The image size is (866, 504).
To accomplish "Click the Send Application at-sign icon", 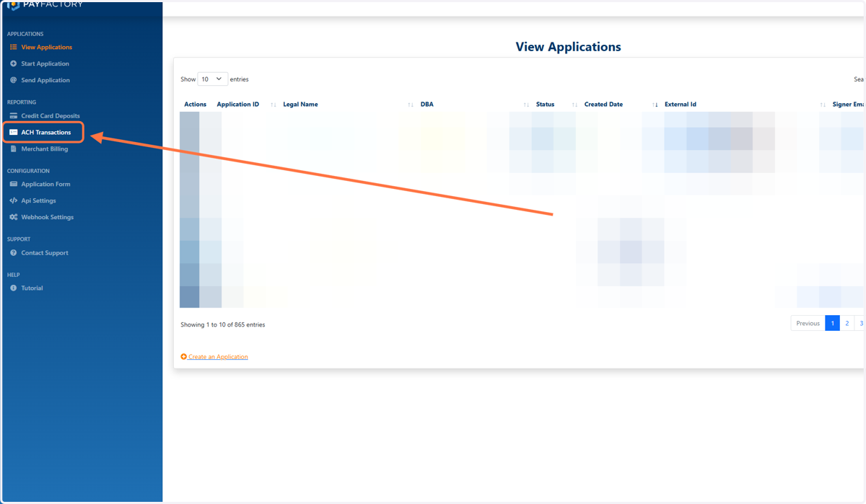I will 13,80.
